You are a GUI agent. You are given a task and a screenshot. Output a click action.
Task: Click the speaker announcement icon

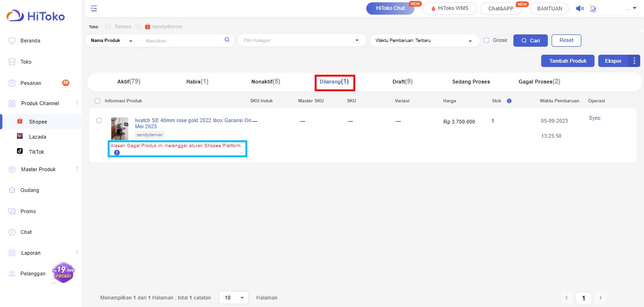(x=580, y=8)
